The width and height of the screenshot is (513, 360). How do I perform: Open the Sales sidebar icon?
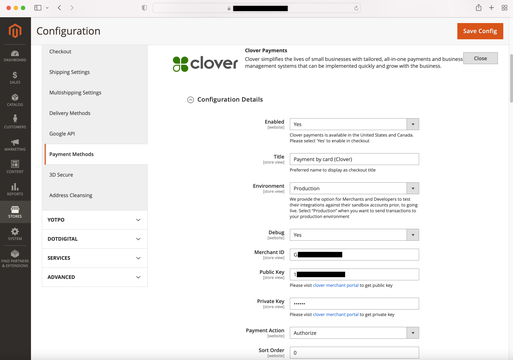pos(15,78)
